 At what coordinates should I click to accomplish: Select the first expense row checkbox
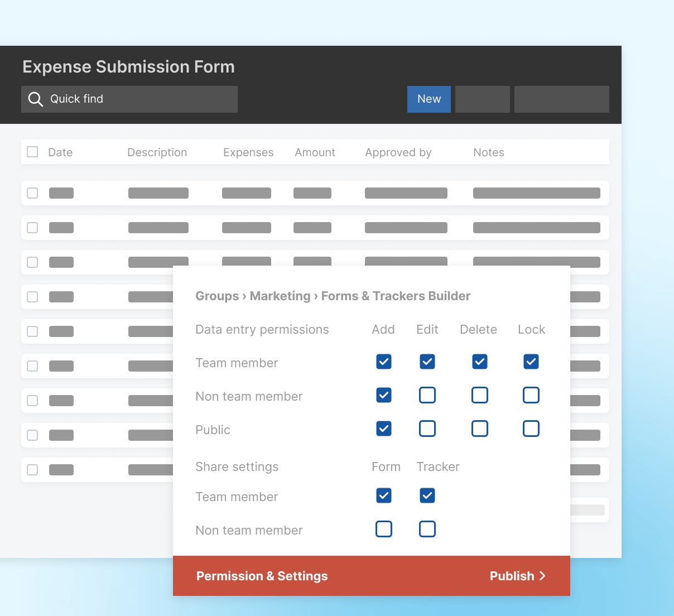click(32, 192)
